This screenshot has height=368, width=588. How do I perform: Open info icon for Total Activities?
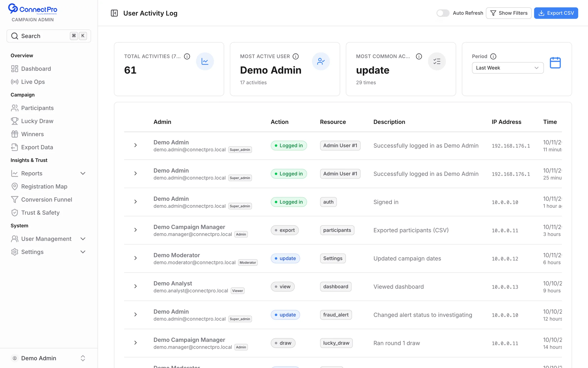click(x=187, y=56)
